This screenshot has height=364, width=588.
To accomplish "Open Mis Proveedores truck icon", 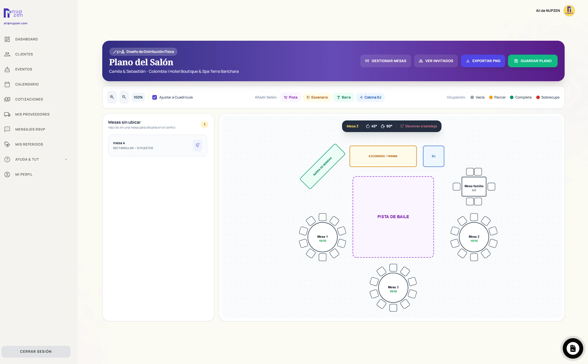I will (x=7, y=114).
